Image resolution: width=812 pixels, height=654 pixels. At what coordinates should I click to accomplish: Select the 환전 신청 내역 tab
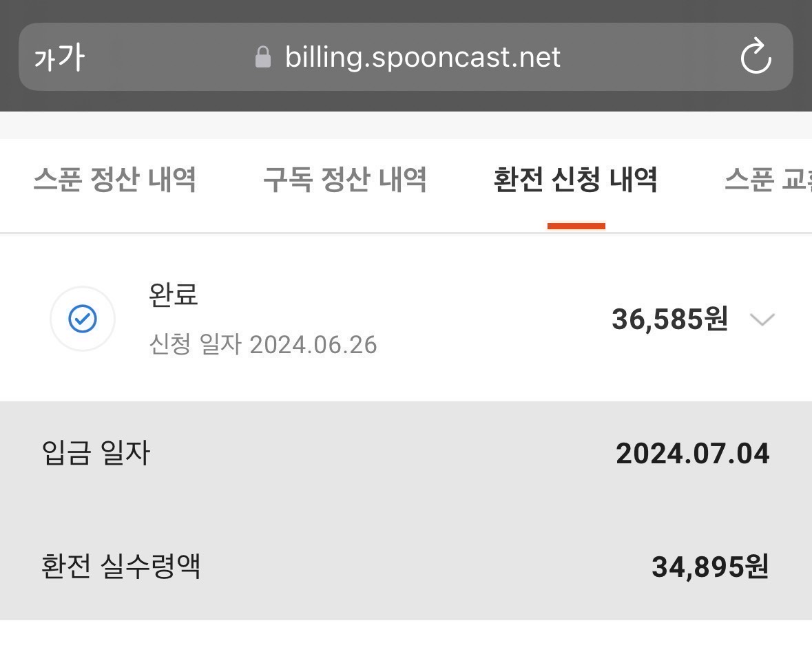[576, 180]
